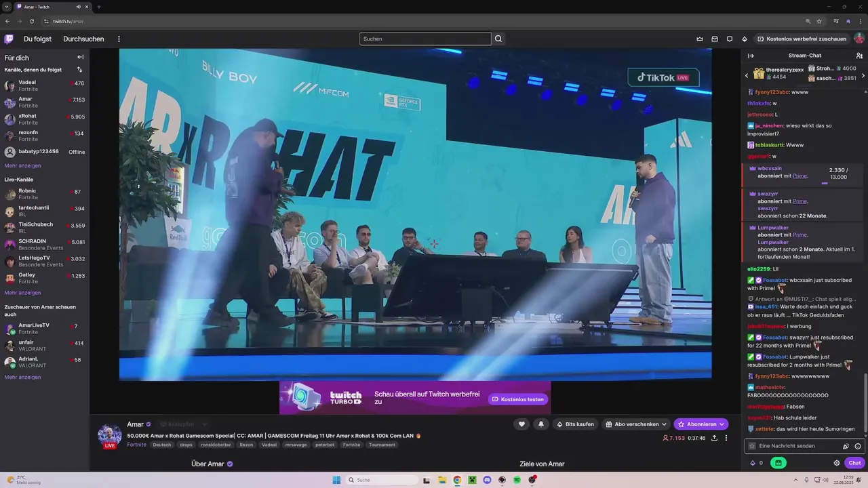The image size is (868, 488).
Task: Open the user avatar menu
Action: point(859,39)
